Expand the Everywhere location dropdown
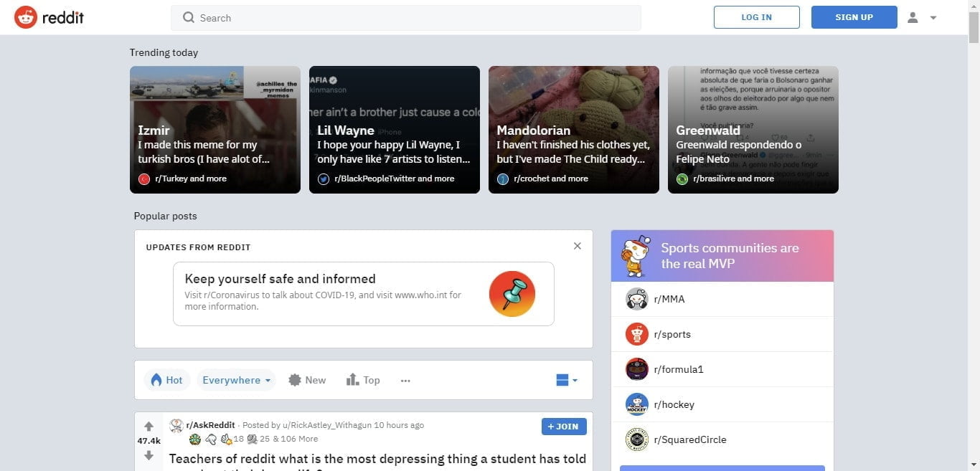 pyautogui.click(x=236, y=381)
